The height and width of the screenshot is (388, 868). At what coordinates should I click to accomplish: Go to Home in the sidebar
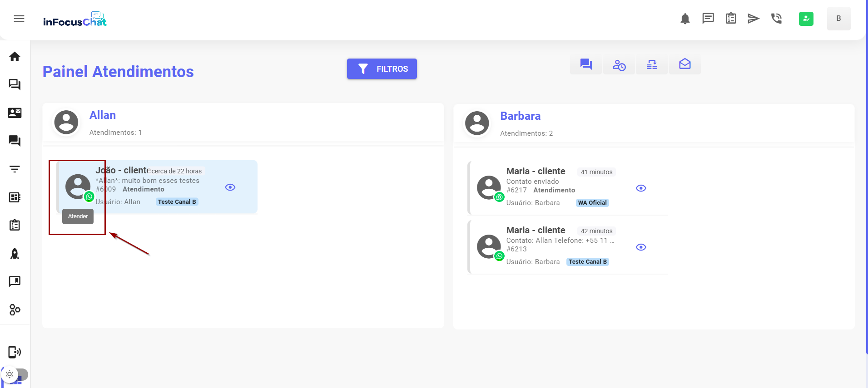point(15,57)
